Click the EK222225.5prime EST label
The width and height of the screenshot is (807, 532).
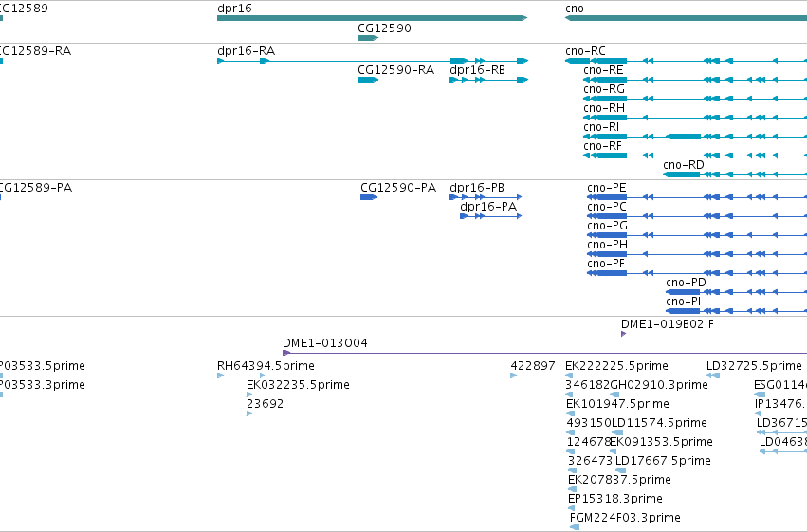tap(616, 366)
